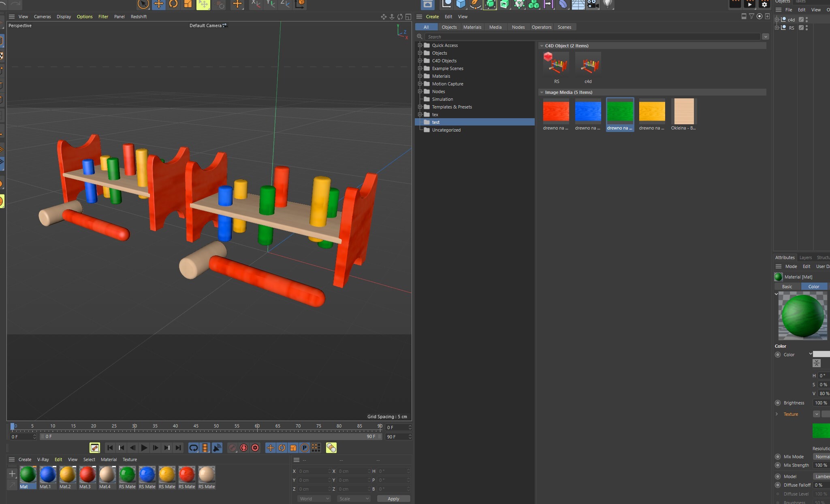This screenshot has height=504, width=830.
Task: Switch to the Media tab
Action: 495,27
